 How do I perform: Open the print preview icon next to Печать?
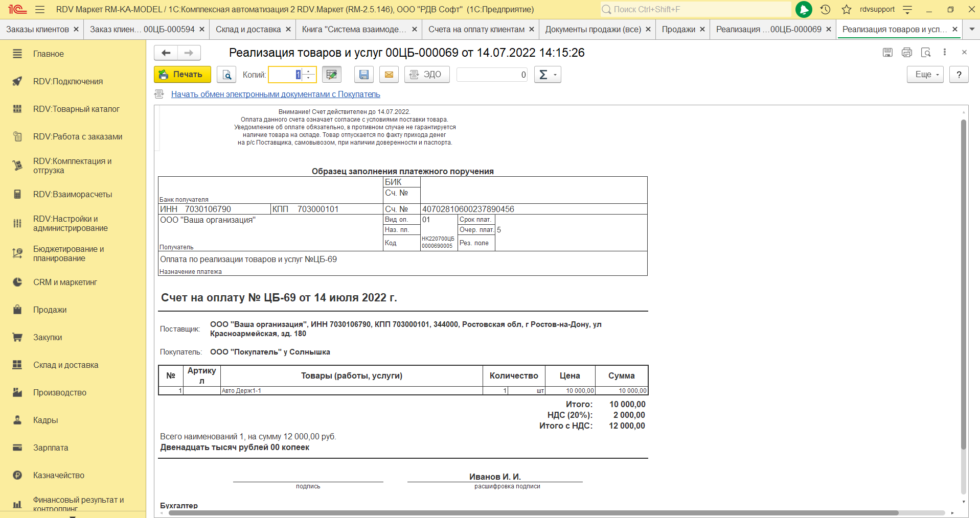226,75
